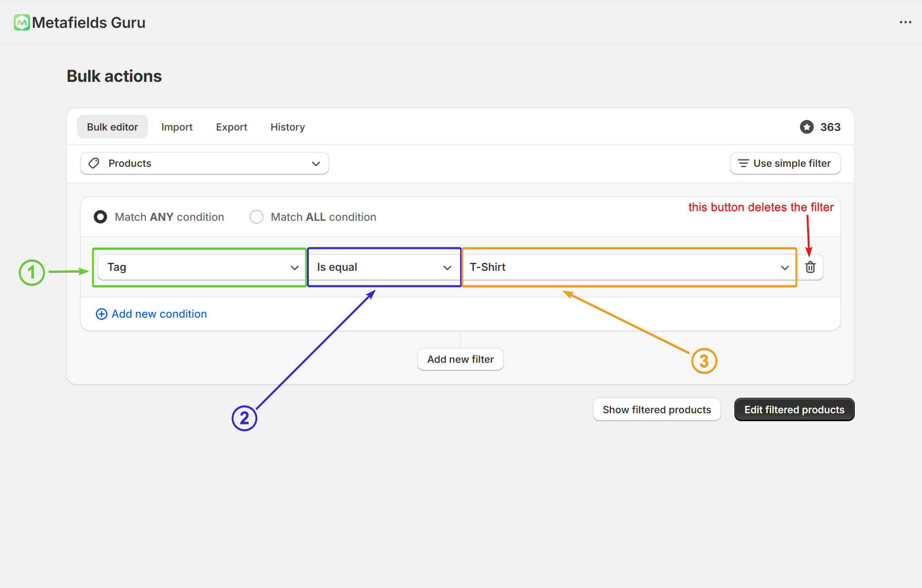This screenshot has height=588, width=922.
Task: Click the Metafields Guru logo icon
Action: click(21, 23)
